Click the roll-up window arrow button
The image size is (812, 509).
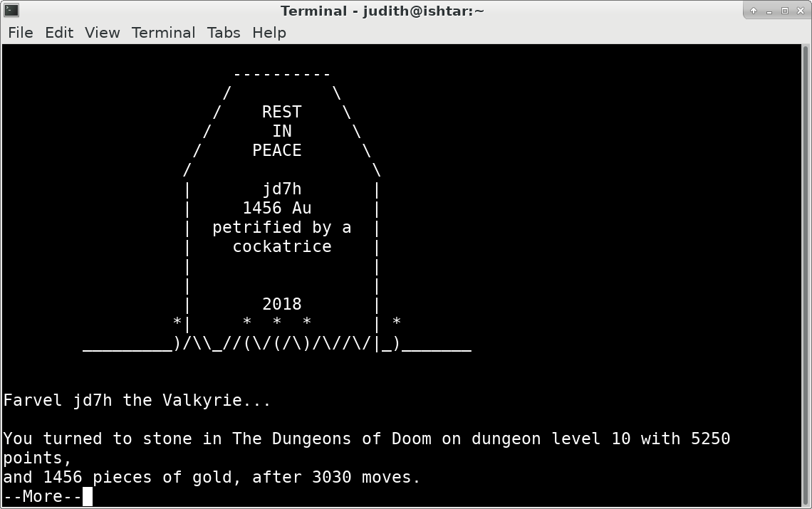(754, 11)
